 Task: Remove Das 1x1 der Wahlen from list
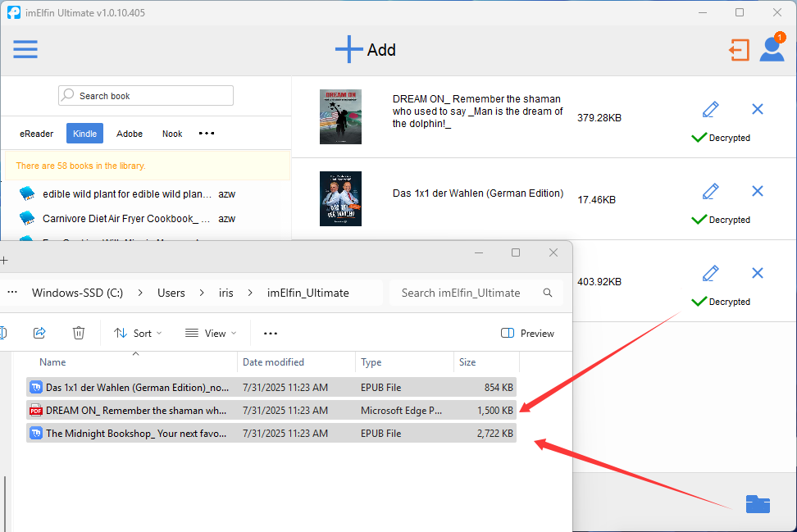click(x=758, y=191)
